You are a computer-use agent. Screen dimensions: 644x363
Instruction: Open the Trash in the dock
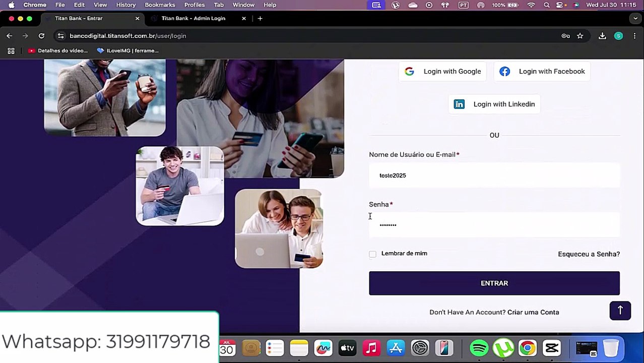pyautogui.click(x=611, y=348)
